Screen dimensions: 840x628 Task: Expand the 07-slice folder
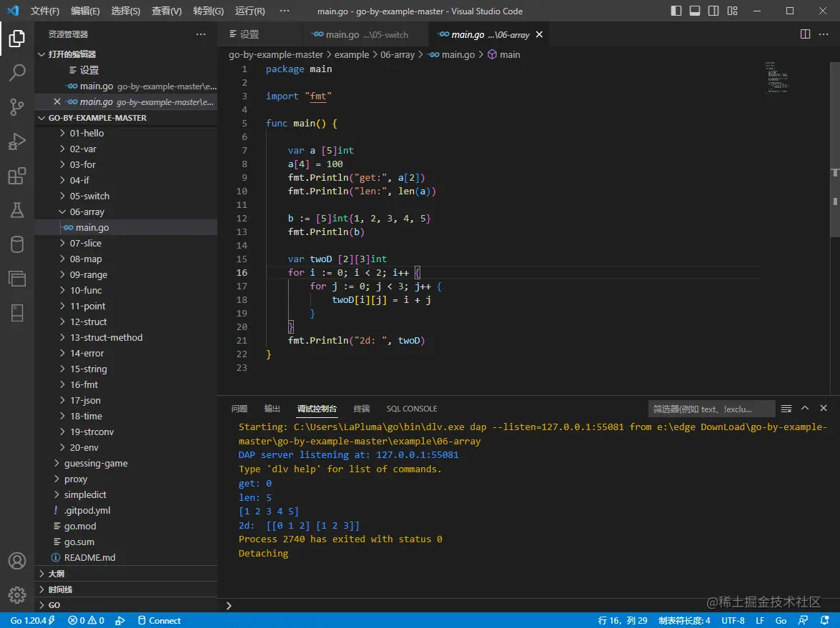point(85,244)
